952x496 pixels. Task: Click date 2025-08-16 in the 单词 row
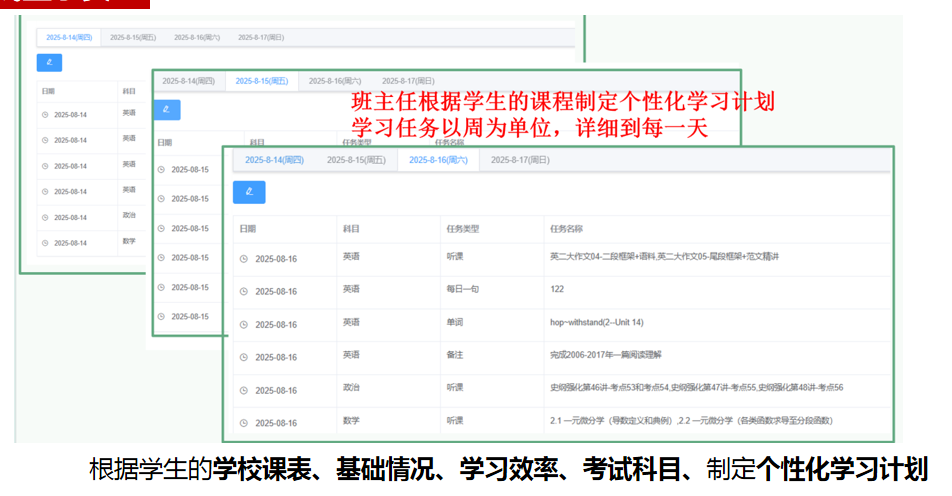276,325
